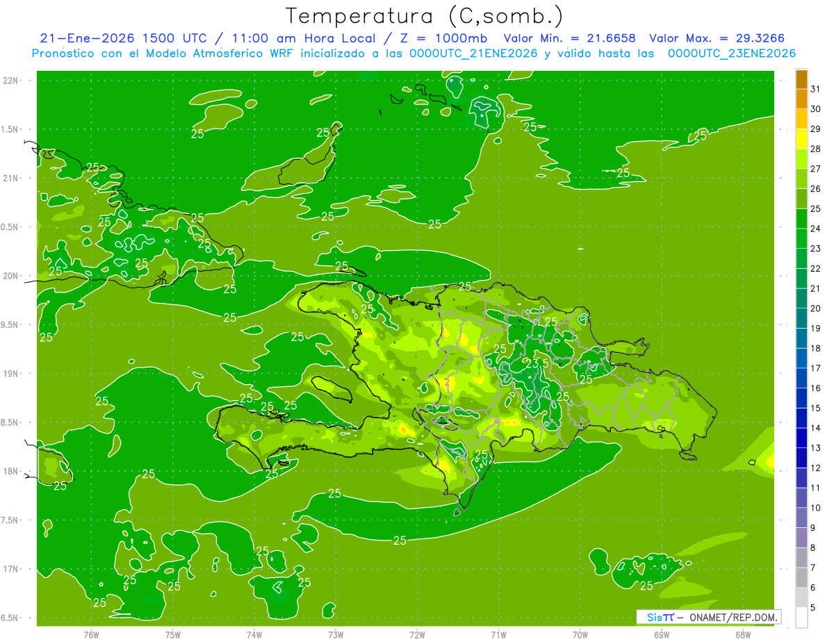Pick the orange colorbar swatch between 30 and 31
The image size is (834, 644).
[801, 99]
